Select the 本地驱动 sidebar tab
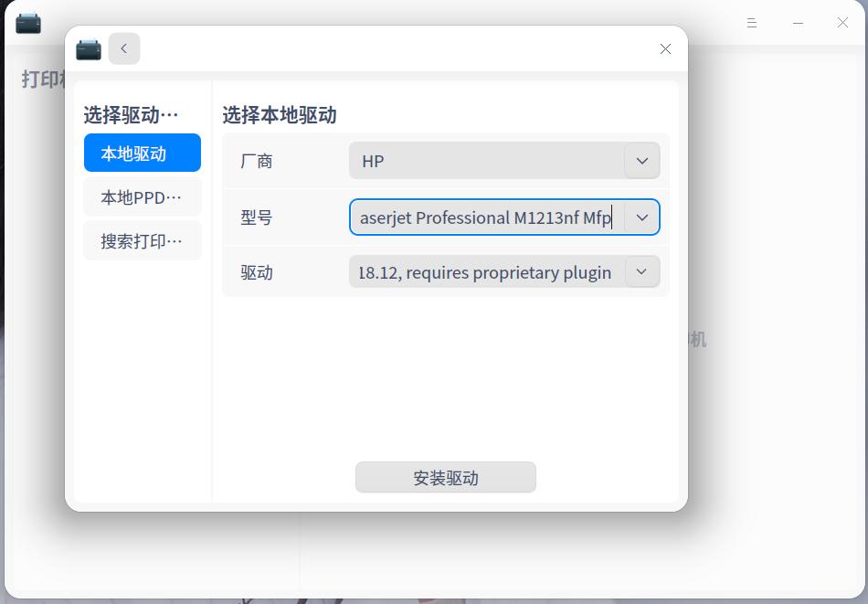 142,153
